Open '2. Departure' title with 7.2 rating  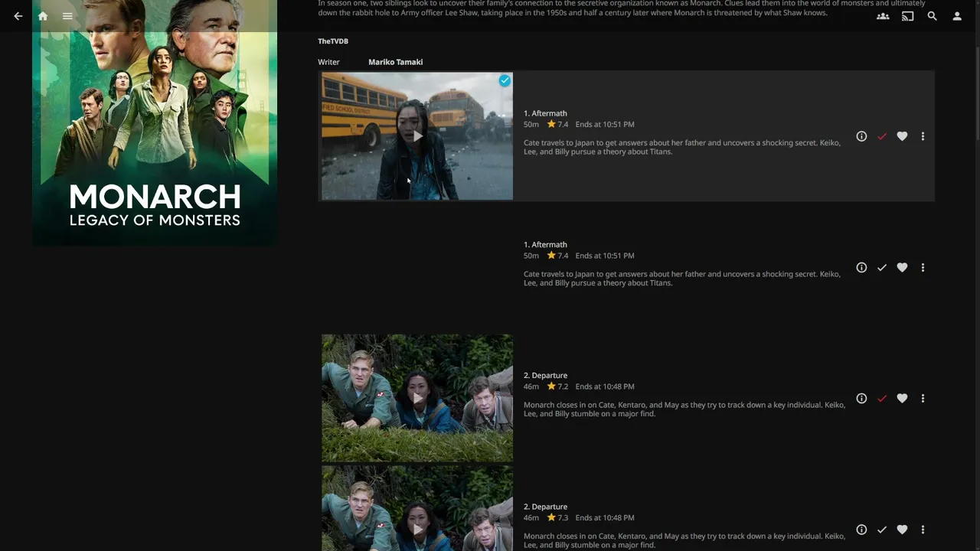coord(545,376)
